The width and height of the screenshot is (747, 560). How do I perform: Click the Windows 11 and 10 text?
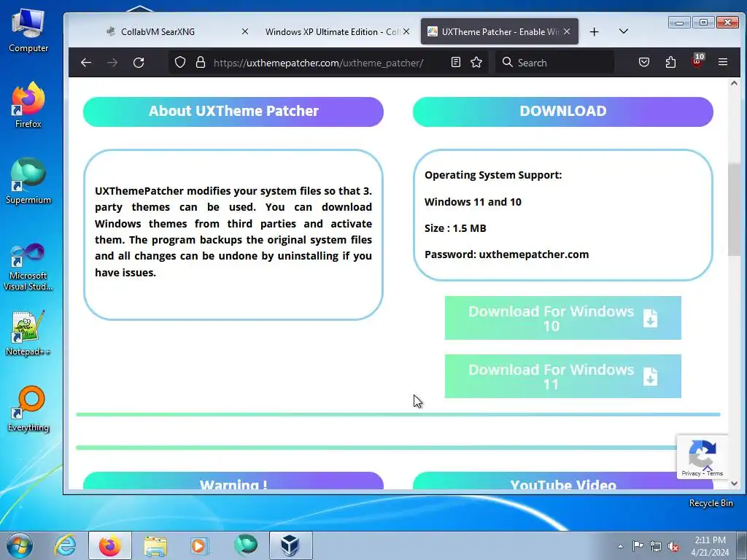coord(473,202)
